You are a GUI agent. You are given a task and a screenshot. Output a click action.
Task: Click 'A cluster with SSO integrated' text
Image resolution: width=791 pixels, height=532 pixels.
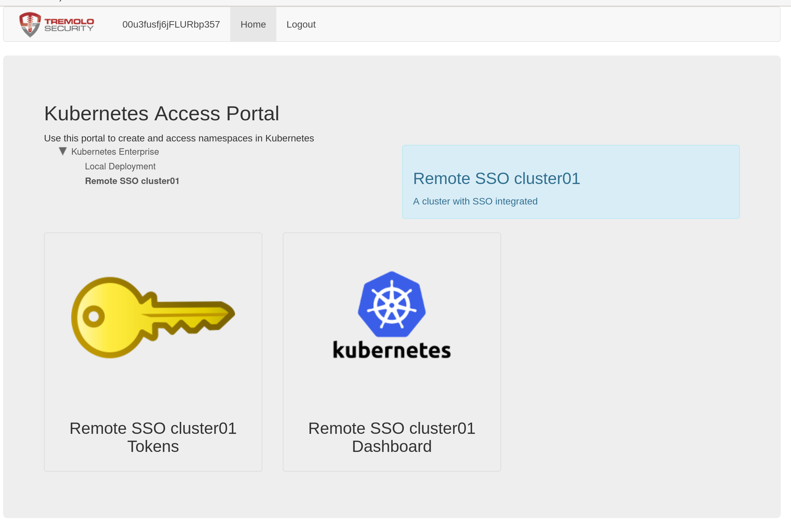coord(475,201)
